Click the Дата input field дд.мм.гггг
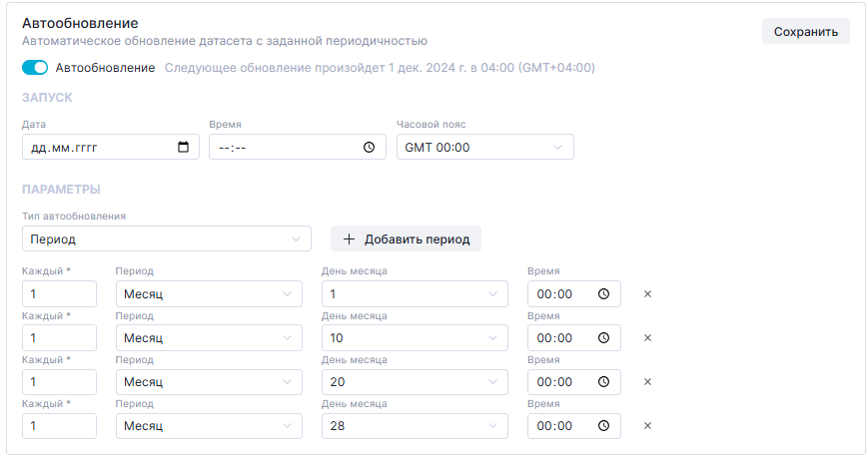868x463 pixels. [95, 148]
